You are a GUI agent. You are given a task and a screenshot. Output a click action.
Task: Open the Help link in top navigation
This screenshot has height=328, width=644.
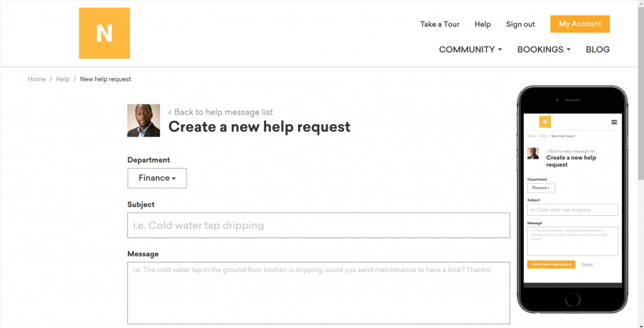click(482, 24)
